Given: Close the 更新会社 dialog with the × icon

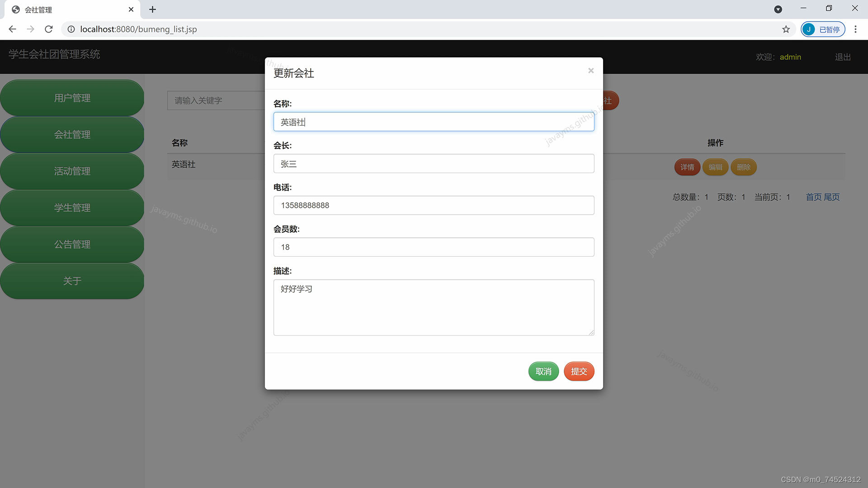Looking at the screenshot, I should tap(590, 70).
